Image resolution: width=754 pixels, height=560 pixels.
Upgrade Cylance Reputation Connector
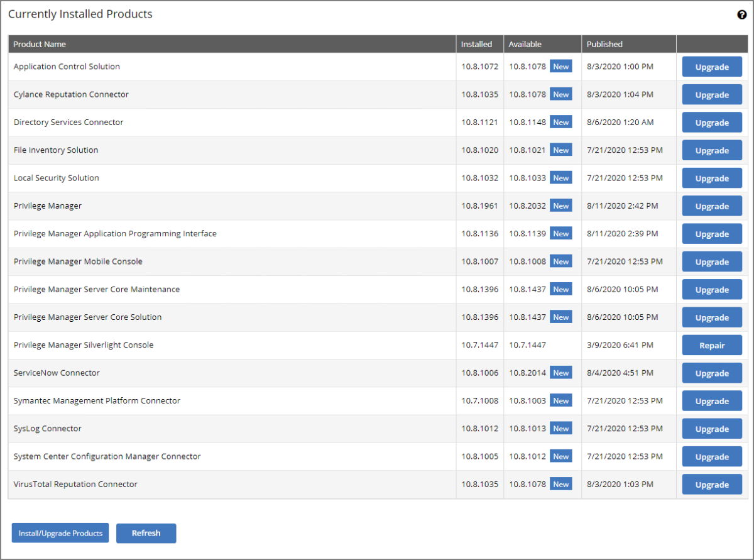click(711, 95)
